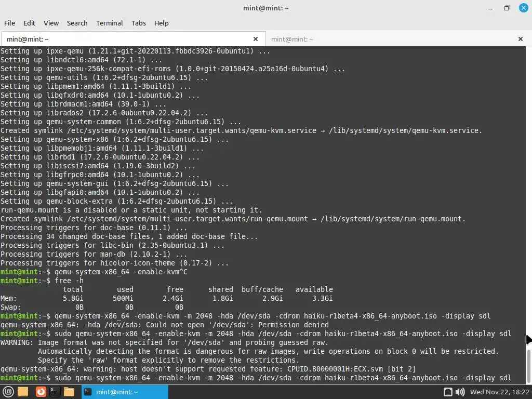Click the volume speaker tray icon
The height and width of the screenshot is (399, 532).
click(x=460, y=392)
